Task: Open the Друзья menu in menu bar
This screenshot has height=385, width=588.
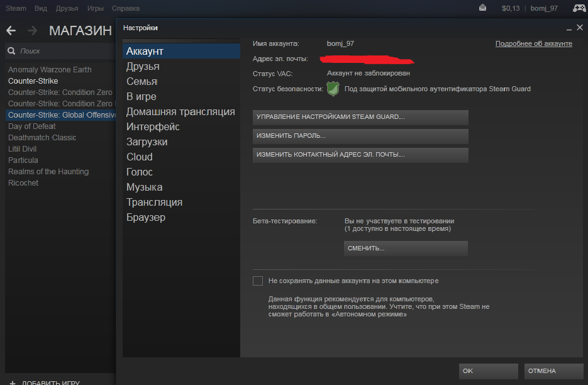Action: [x=67, y=8]
